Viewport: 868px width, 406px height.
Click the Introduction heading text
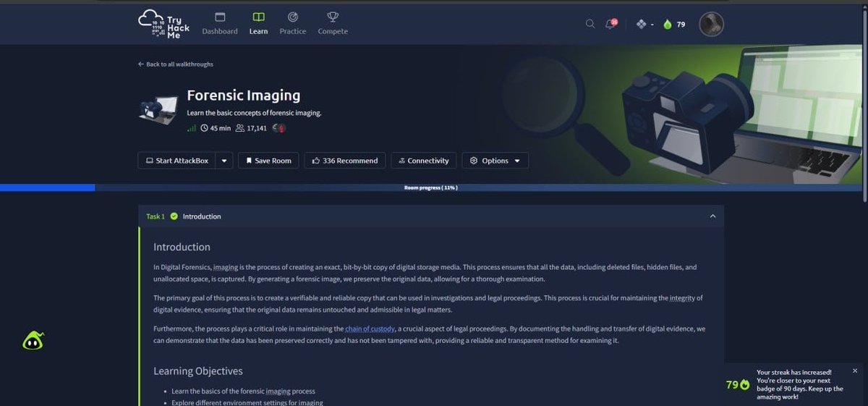click(182, 247)
